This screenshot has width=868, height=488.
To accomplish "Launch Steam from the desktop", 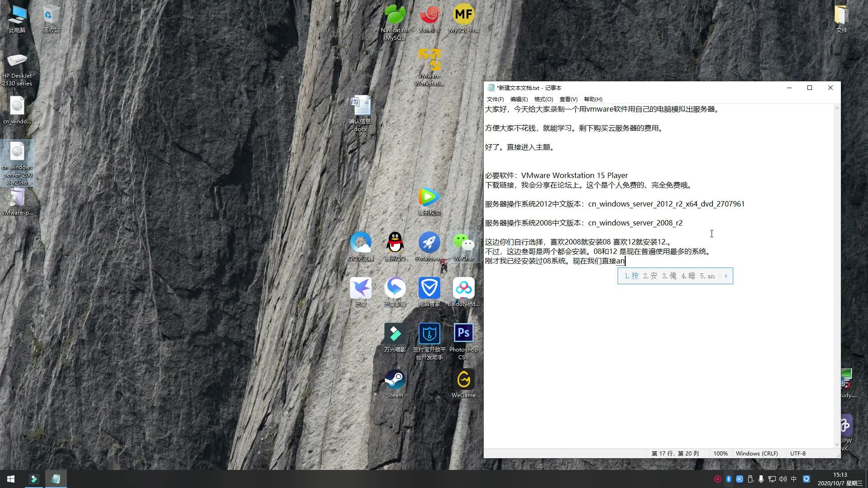I will click(395, 380).
